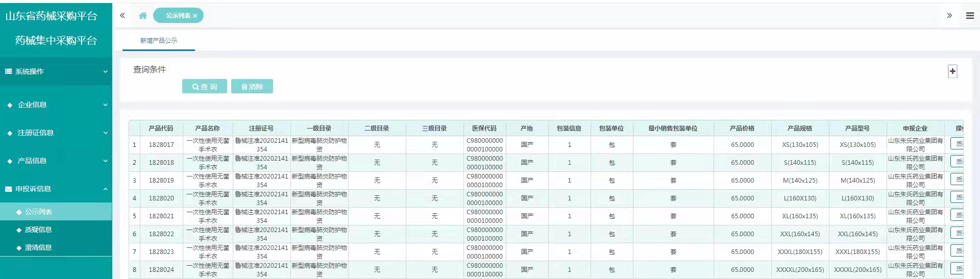Click the home icon in tab bar
The height and width of the screenshot is (279, 980).
point(143,16)
